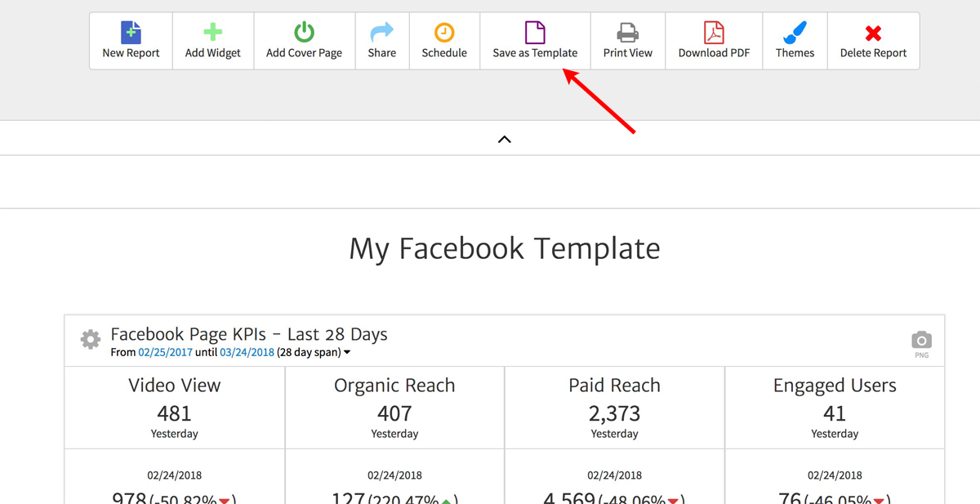Download the report as PDF
Screen dimensions: 980x504
714,33
